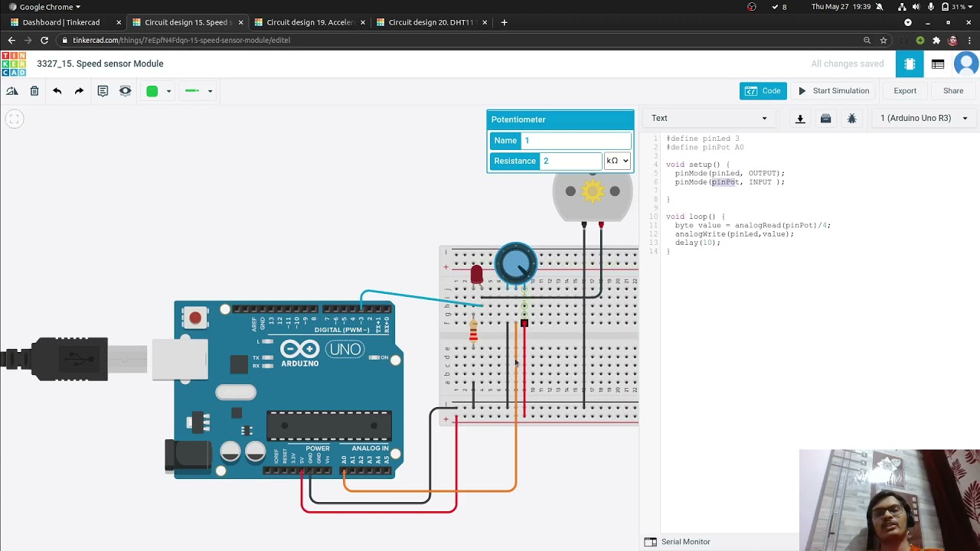Select the Circuit design 15 Speed sensor tab
This screenshot has height=551, width=980.
pos(188,23)
